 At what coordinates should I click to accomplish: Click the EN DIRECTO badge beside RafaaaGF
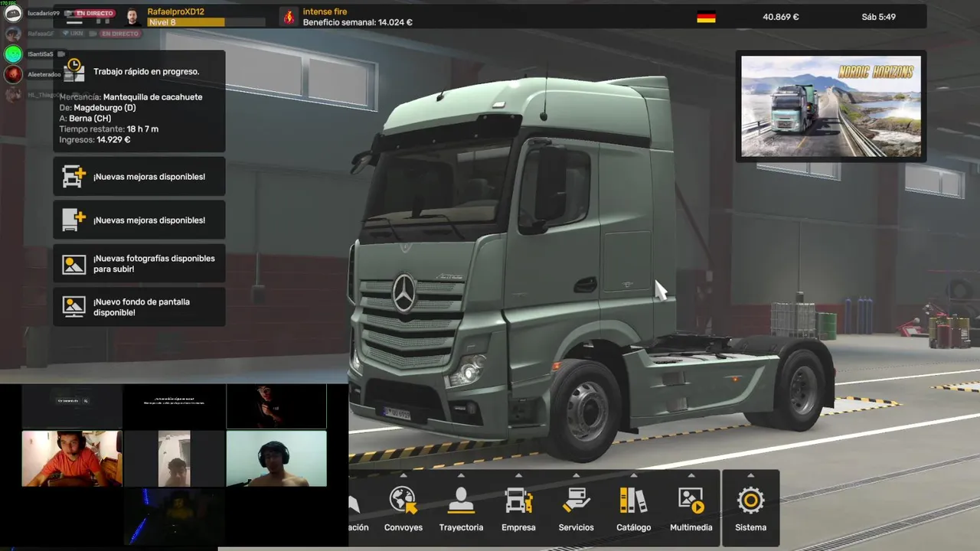point(120,34)
